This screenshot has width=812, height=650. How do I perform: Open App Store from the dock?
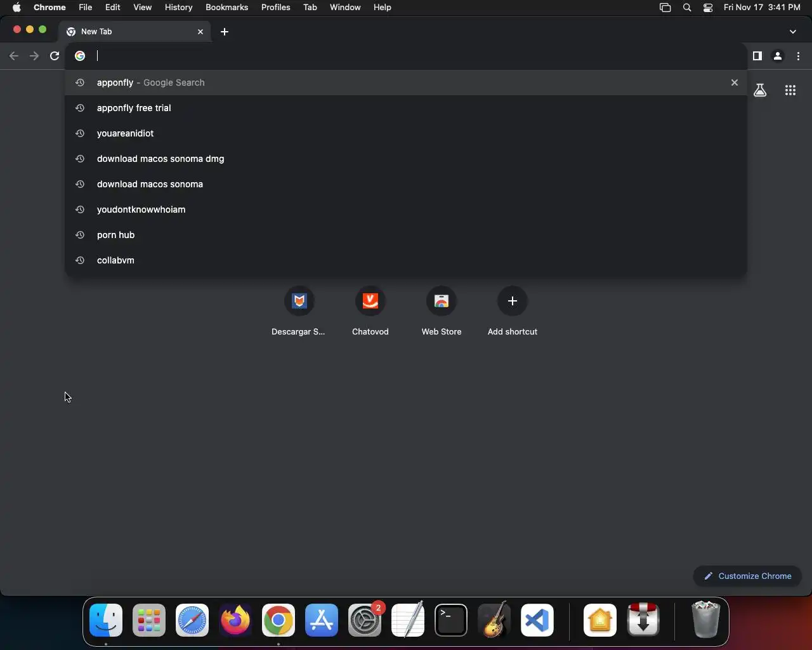coord(322,620)
